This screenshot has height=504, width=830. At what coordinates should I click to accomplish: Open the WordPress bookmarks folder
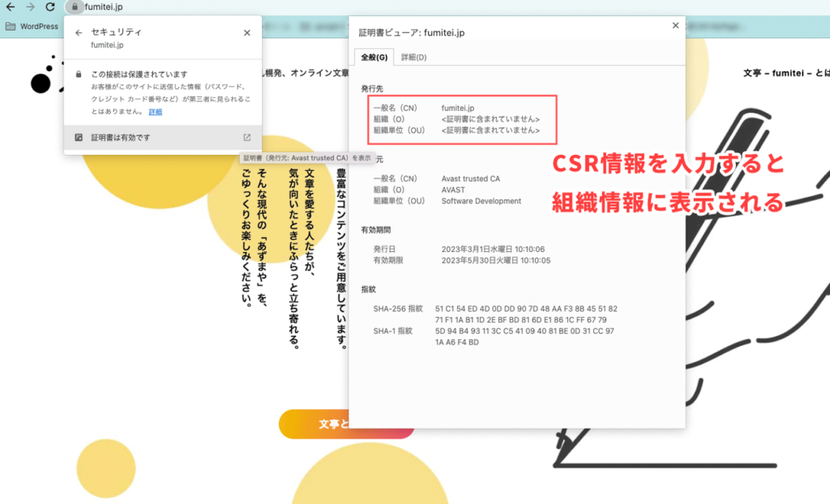click(x=32, y=27)
